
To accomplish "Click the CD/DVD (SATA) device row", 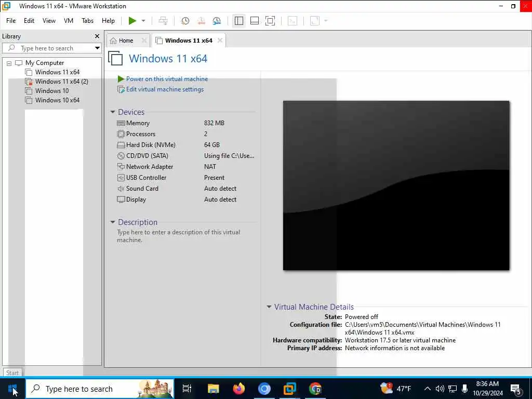I will point(185,156).
